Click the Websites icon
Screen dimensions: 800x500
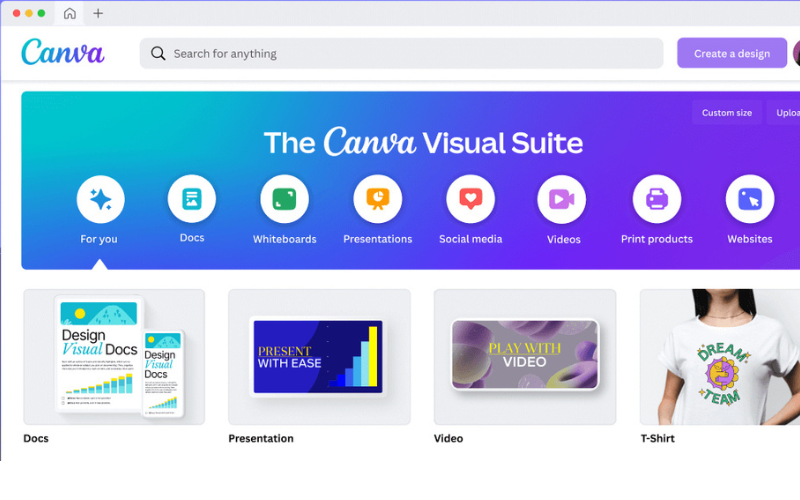pyautogui.click(x=749, y=199)
